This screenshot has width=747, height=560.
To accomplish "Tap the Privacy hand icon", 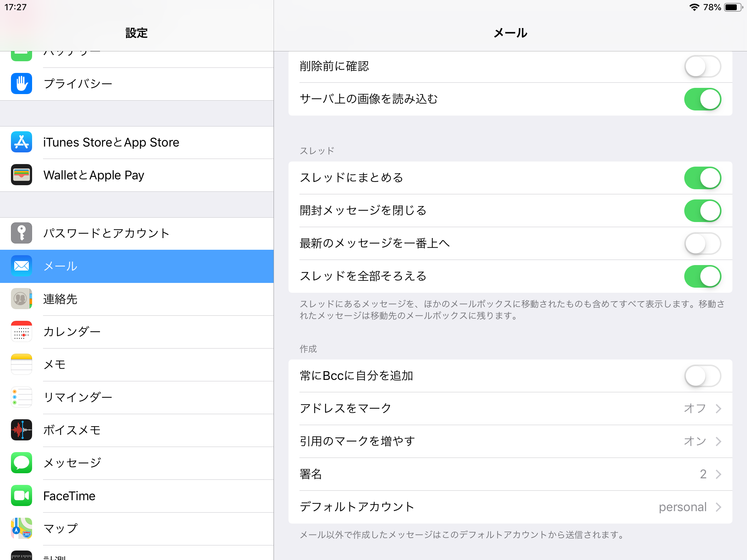I will (x=22, y=83).
